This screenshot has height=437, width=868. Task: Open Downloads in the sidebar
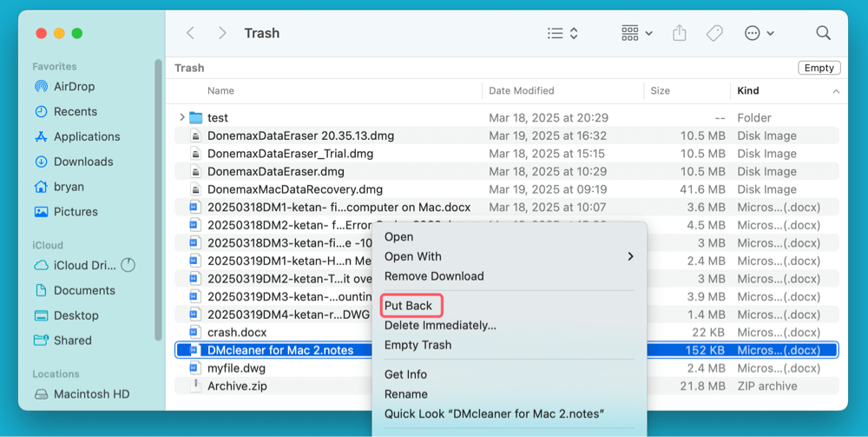pyautogui.click(x=74, y=162)
